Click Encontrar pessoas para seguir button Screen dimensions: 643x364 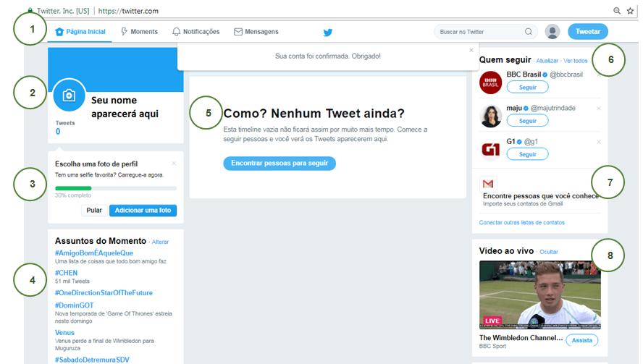tap(280, 163)
